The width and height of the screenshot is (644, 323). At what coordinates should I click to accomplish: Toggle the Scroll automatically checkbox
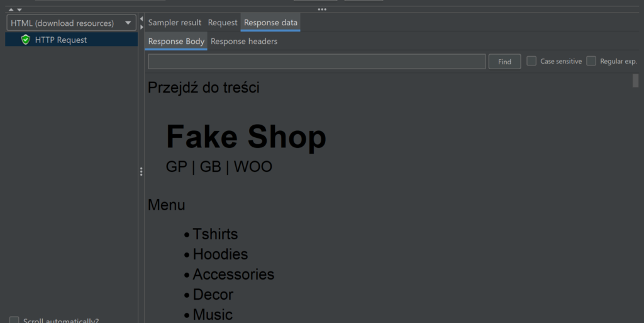tap(14, 320)
